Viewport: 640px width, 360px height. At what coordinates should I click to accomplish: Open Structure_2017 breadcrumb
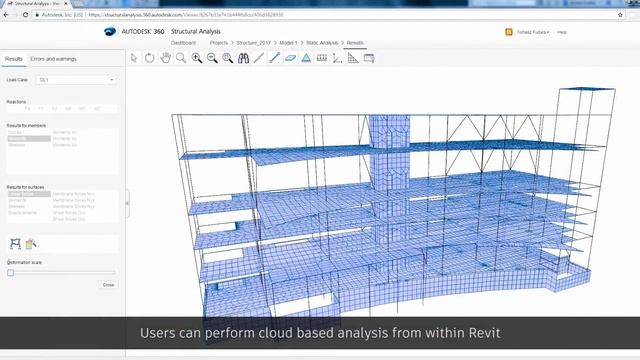click(253, 43)
